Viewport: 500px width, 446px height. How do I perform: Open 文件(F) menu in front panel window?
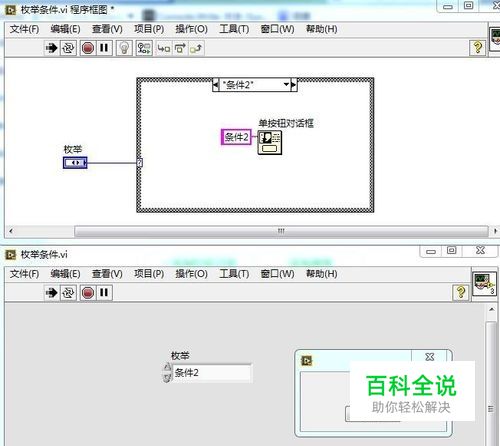24,274
